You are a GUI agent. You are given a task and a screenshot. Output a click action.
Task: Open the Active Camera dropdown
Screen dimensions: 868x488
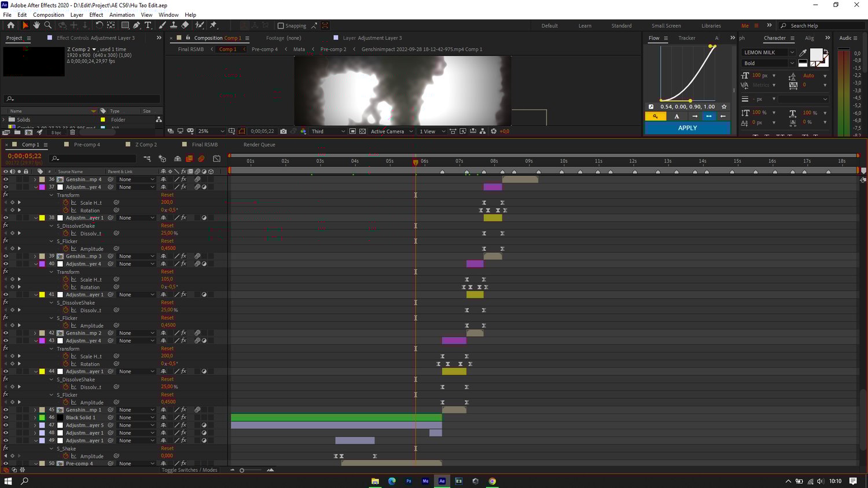(x=392, y=131)
